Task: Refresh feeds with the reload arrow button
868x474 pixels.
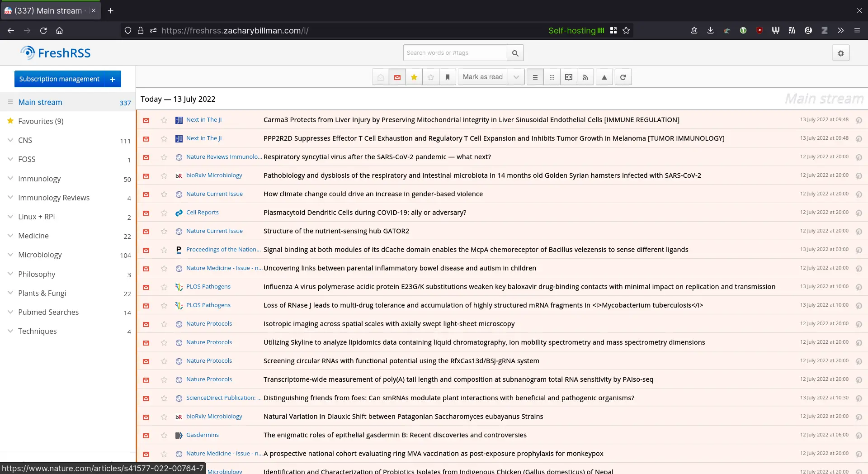Action: pyautogui.click(x=623, y=77)
